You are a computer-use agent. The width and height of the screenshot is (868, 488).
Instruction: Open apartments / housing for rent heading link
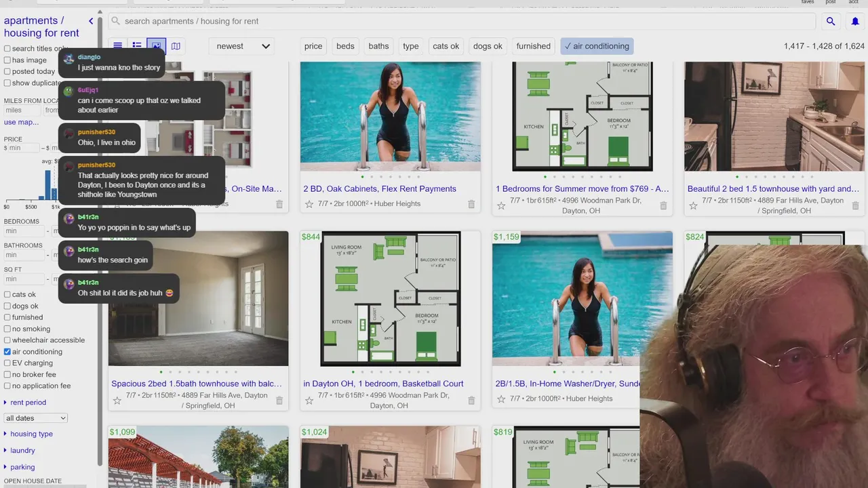pyautogui.click(x=42, y=26)
